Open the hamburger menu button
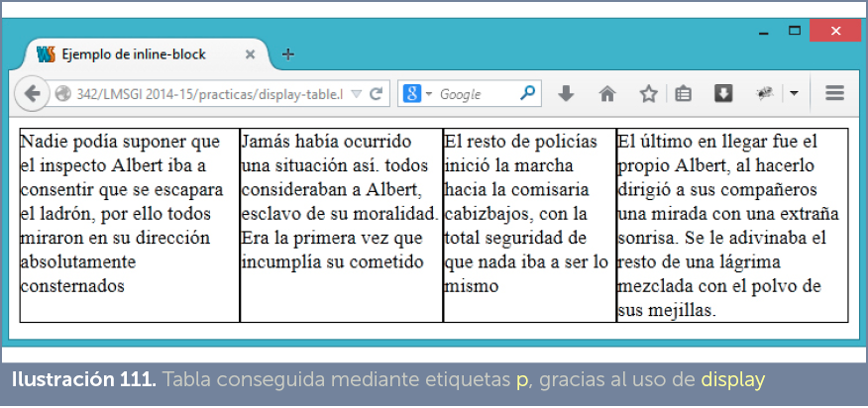 click(834, 94)
